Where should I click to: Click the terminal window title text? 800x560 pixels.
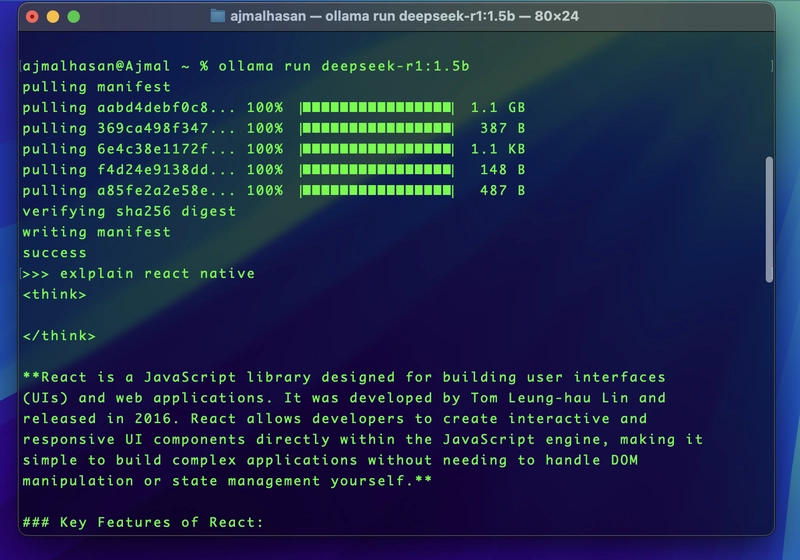[x=404, y=16]
